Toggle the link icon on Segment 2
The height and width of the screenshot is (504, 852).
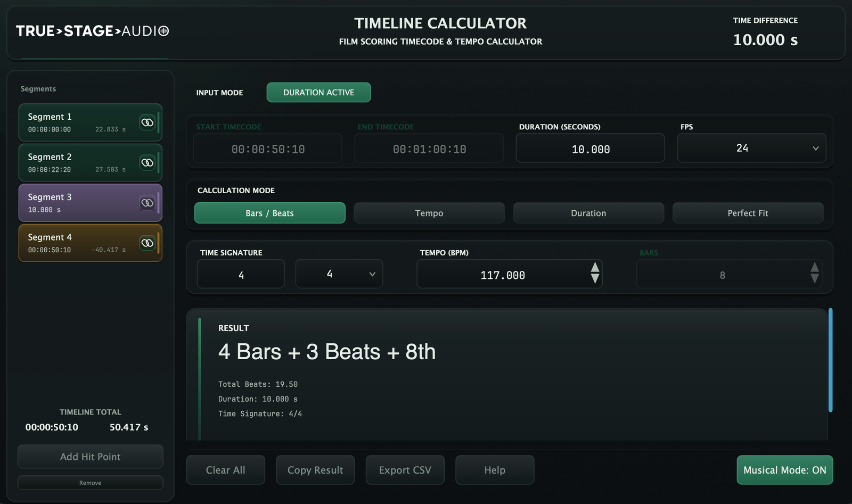click(147, 162)
